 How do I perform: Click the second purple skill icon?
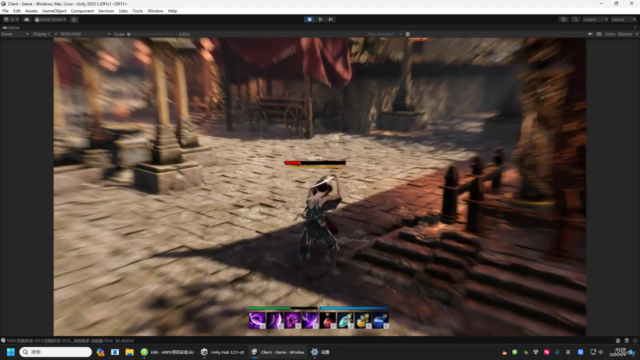pyautogui.click(x=275, y=320)
